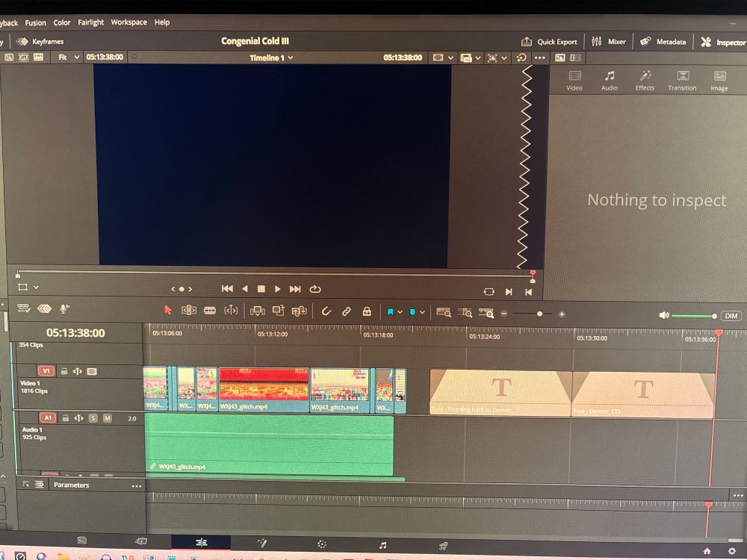This screenshot has width=747, height=560.
Task: Toggle auto track selector on Video 1
Action: point(78,371)
